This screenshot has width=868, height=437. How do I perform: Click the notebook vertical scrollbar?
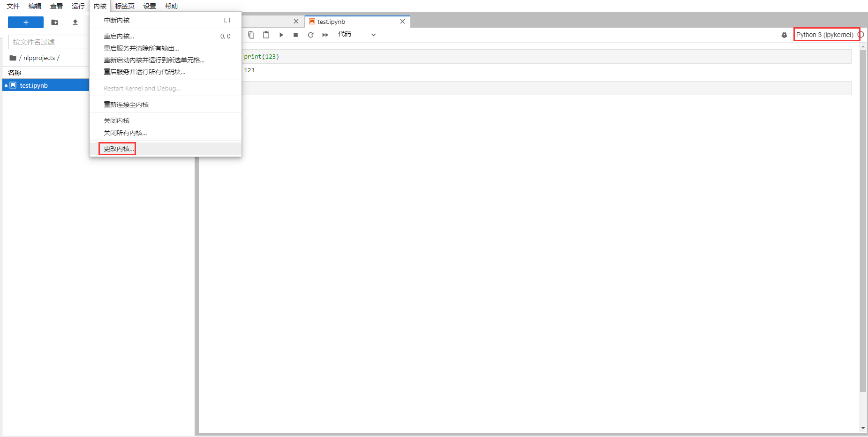pyautogui.click(x=863, y=220)
